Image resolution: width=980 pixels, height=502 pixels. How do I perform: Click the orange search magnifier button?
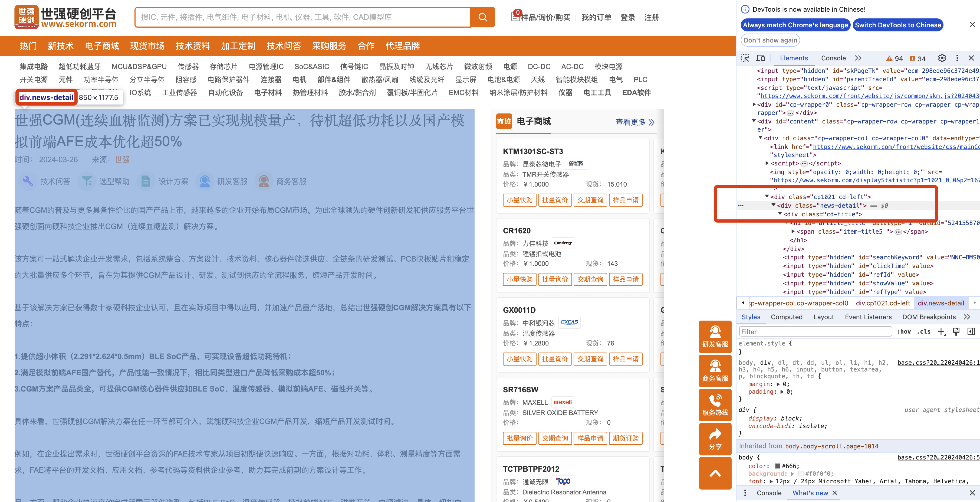[x=482, y=17]
